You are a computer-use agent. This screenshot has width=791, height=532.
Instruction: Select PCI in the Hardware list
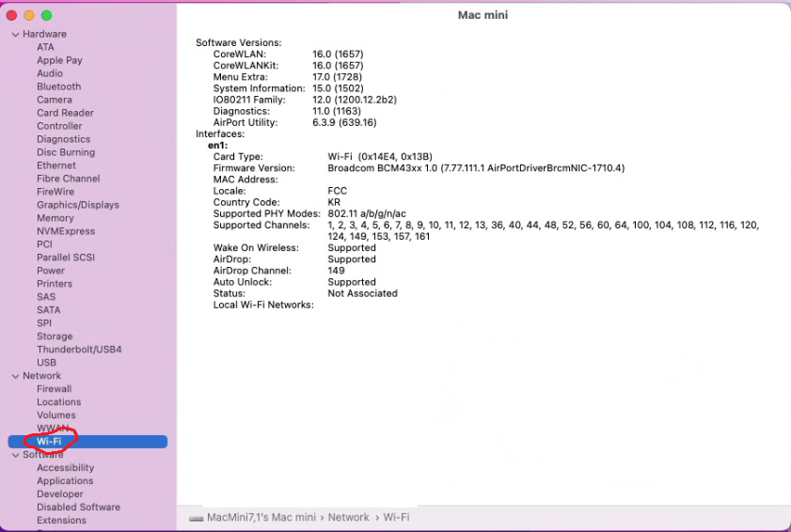point(44,244)
